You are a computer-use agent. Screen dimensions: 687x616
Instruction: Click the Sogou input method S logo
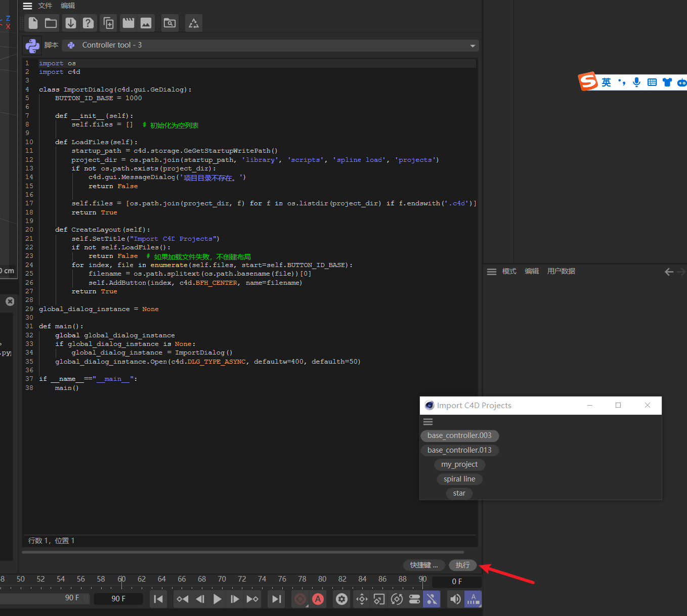tap(588, 81)
